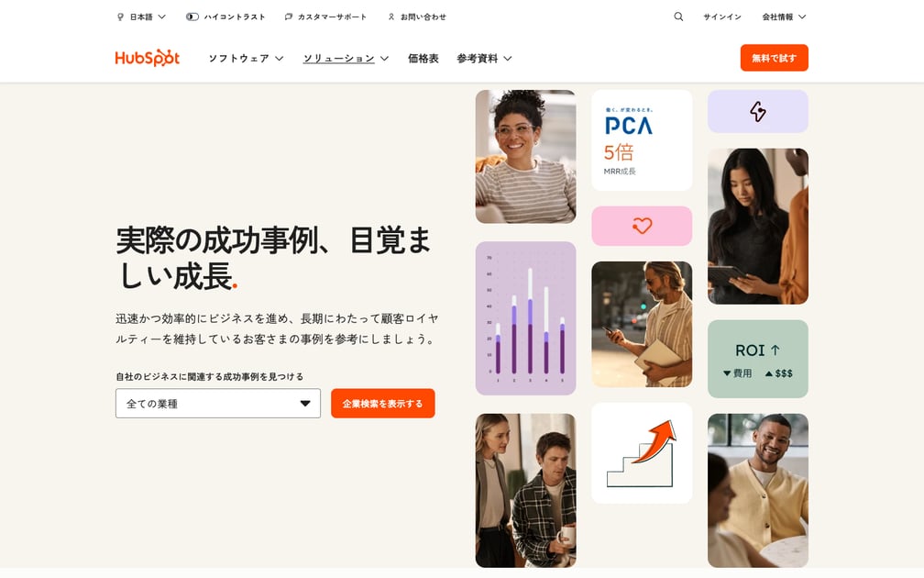Open the PCA 5倍 MRR成長 card

[642, 140]
